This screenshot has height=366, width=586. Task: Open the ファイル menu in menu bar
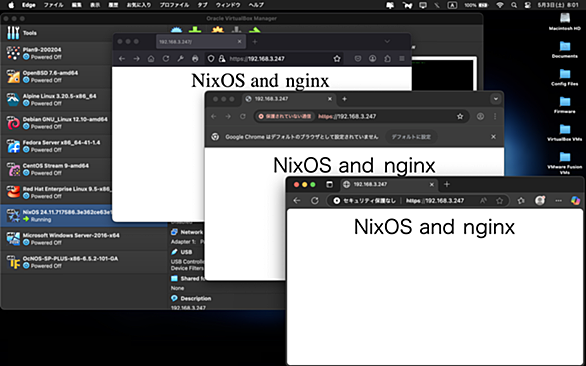coord(53,5)
